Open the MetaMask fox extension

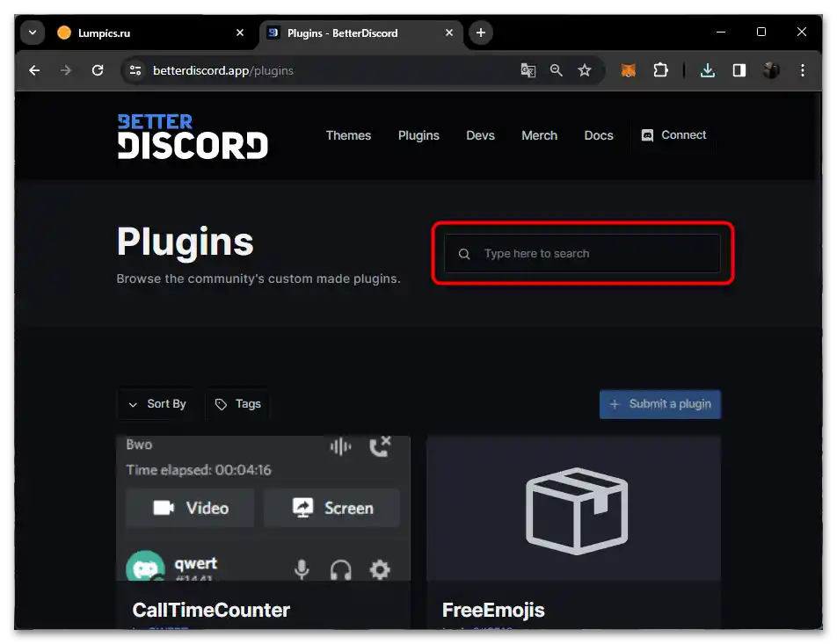click(629, 70)
